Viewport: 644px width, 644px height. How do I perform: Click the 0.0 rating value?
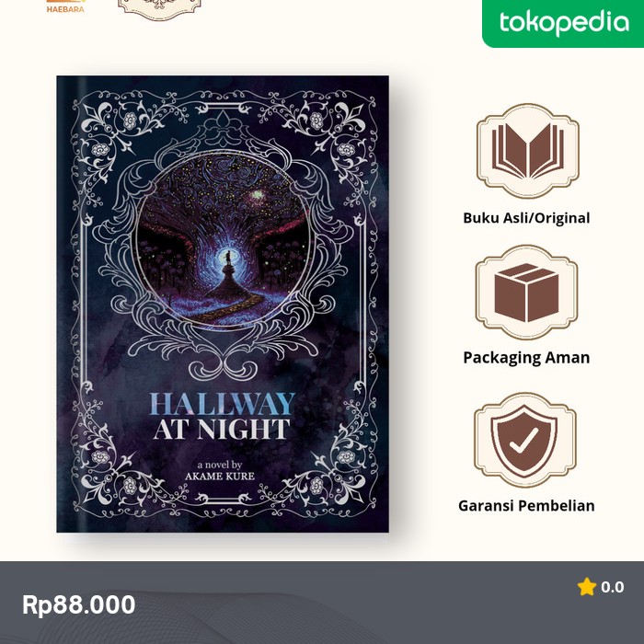pos(613,587)
